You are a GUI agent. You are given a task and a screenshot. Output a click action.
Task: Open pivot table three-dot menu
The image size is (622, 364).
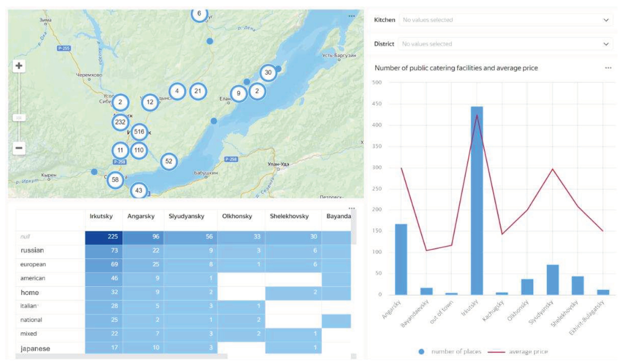(x=351, y=208)
